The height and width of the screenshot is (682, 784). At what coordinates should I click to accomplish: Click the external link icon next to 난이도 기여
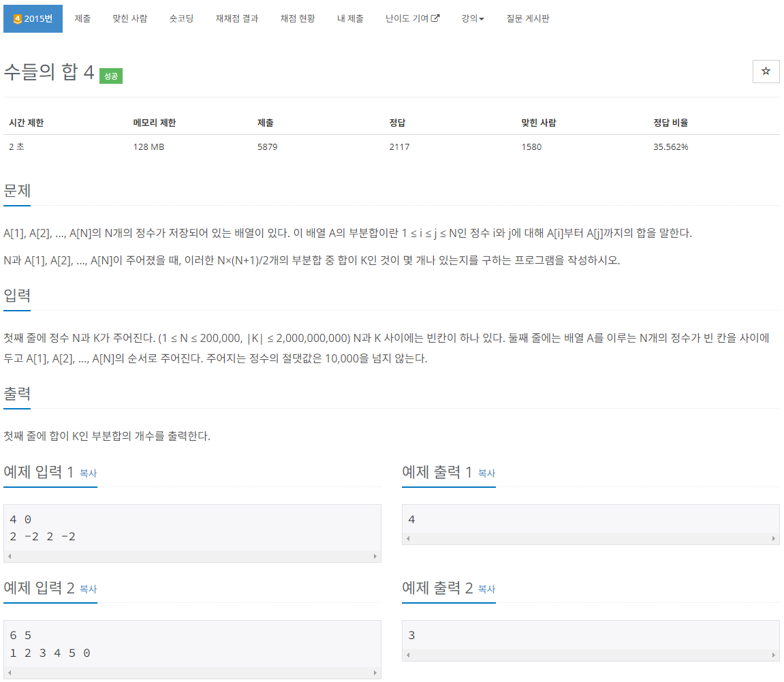[x=435, y=18]
